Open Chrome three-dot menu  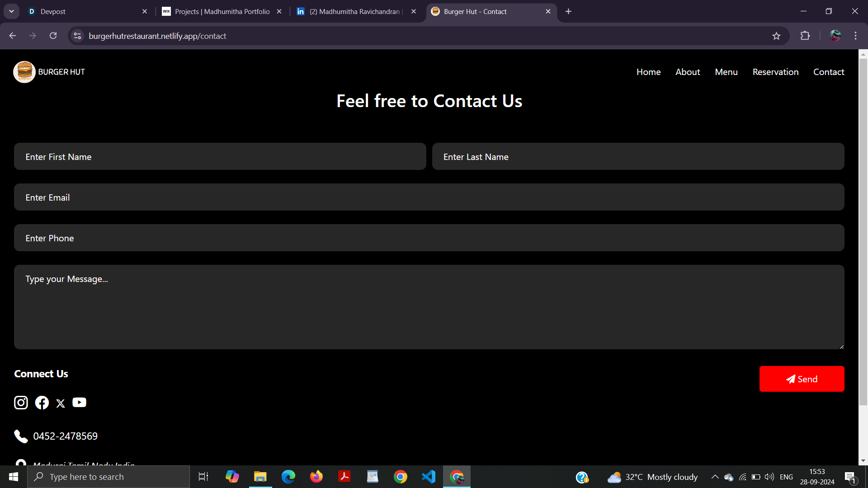(x=855, y=36)
